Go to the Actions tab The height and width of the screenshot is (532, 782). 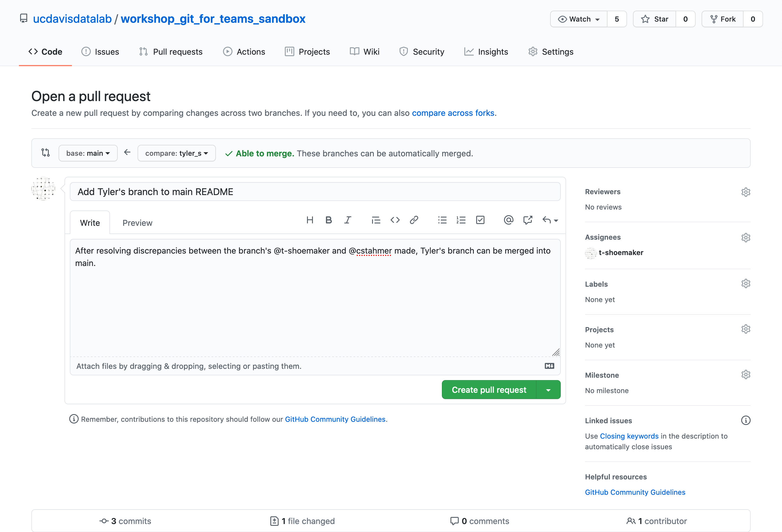[244, 52]
